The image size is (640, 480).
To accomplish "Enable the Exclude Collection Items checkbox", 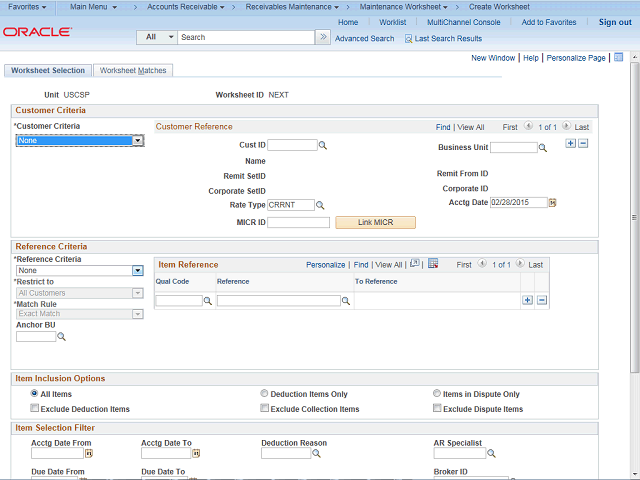I will coord(265,409).
